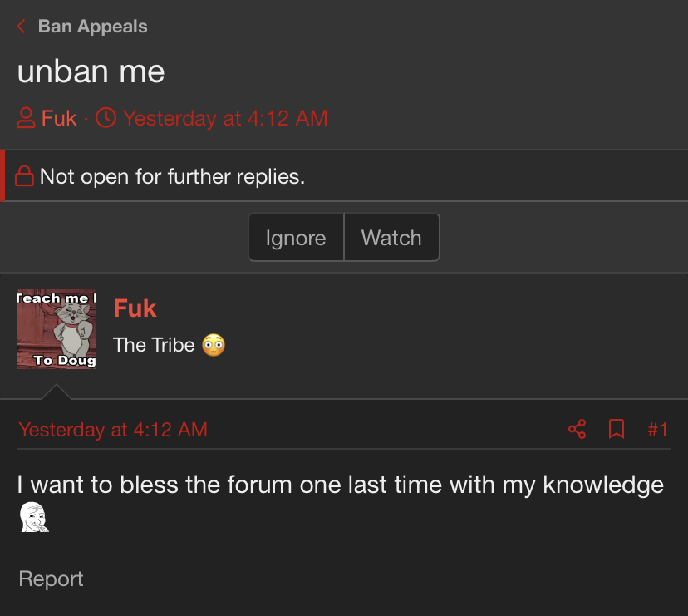Share the post using share icon

tap(577, 429)
